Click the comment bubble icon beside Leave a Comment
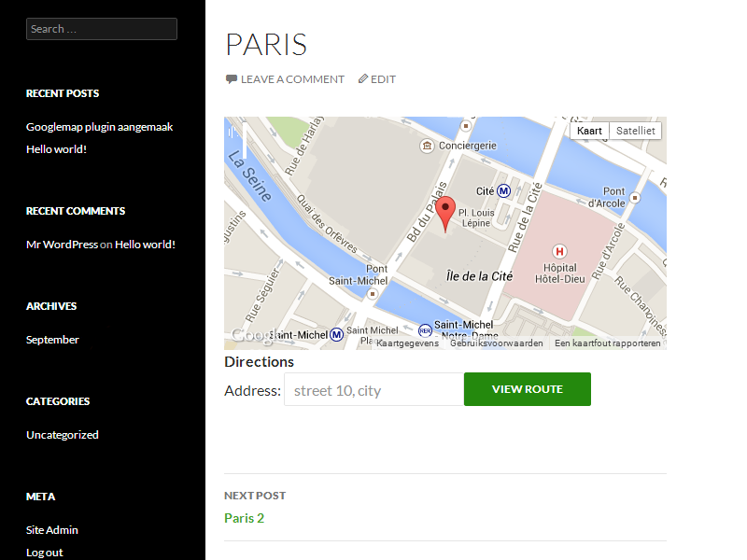747x560 pixels. 231,79
